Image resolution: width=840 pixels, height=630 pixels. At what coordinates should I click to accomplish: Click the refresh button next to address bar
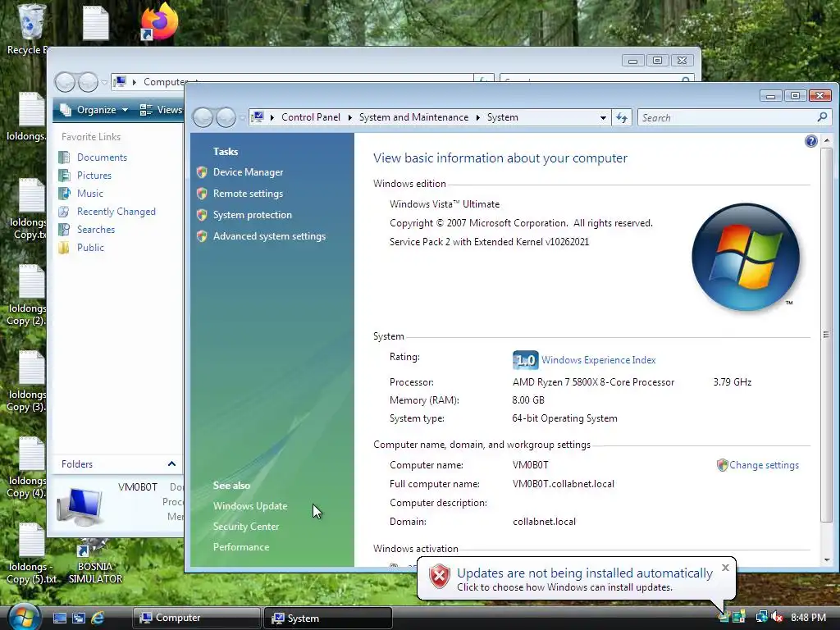622,117
